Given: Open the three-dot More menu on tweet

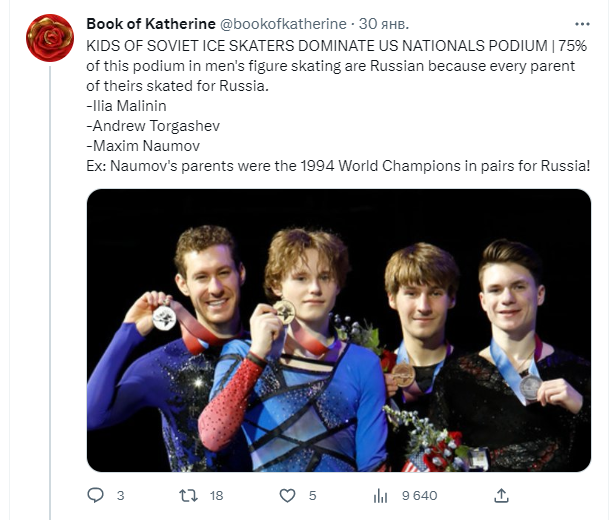Looking at the screenshot, I should pyautogui.click(x=582, y=23).
